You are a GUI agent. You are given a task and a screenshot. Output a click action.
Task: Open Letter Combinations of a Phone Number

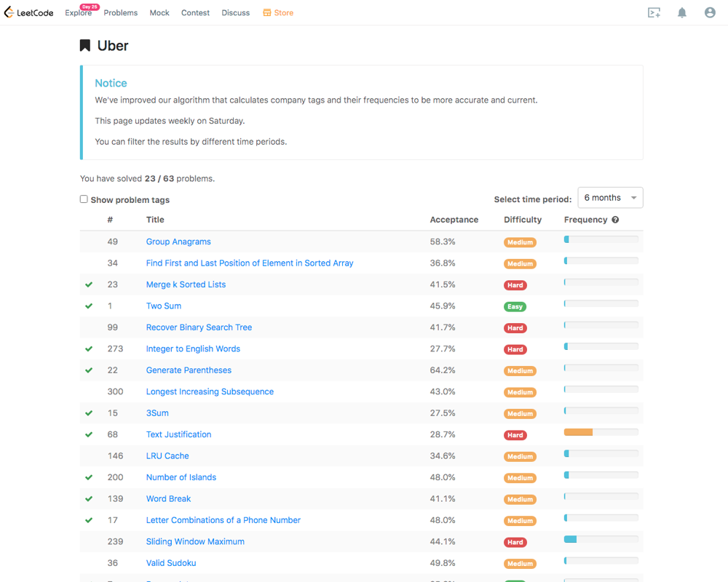[223, 520]
